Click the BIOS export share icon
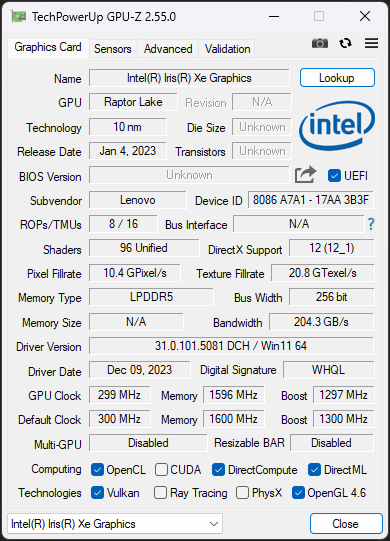Viewport: 390px width, 541px height. [x=305, y=175]
